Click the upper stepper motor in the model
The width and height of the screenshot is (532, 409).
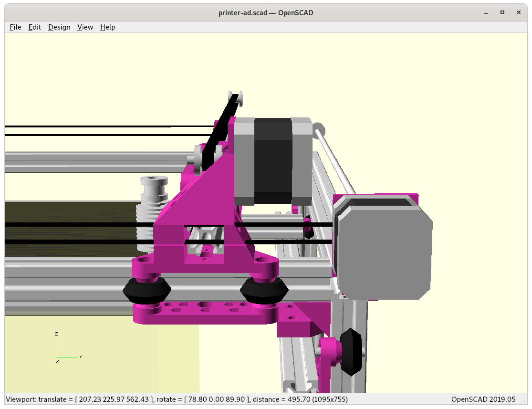click(x=272, y=161)
